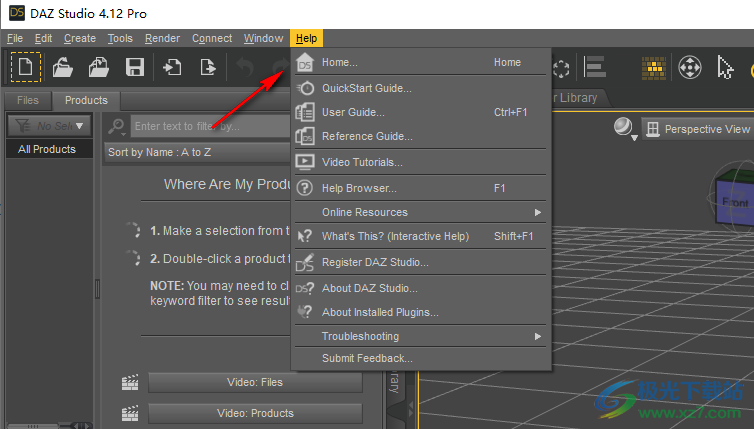Click the frame selection icon behind menu

(x=561, y=68)
